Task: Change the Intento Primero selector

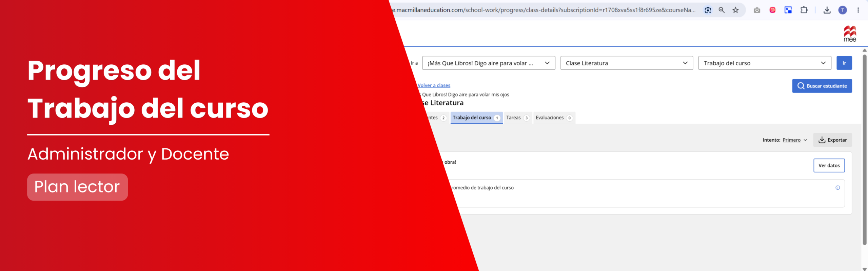Action: [794, 140]
